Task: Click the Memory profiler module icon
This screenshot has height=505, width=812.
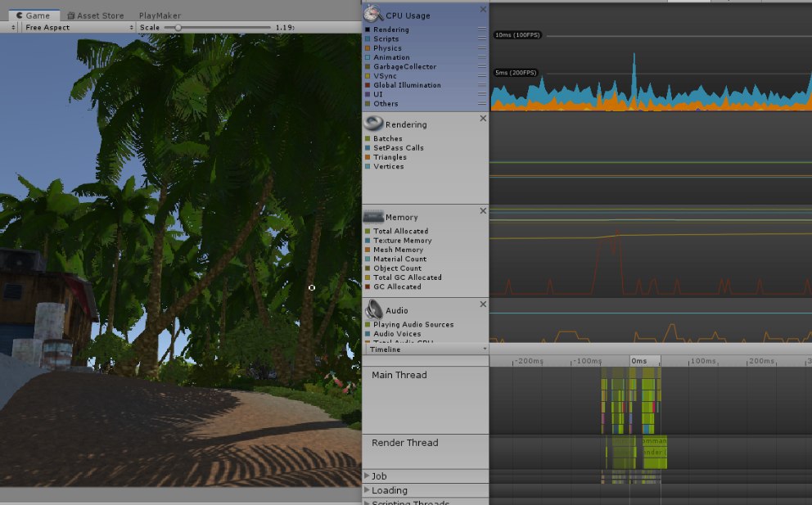Action: click(x=373, y=216)
